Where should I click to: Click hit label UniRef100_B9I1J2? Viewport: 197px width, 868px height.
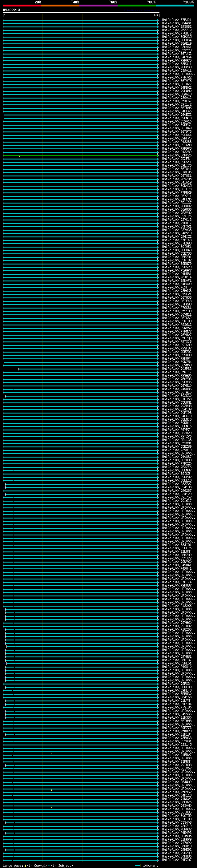click(x=176, y=104)
